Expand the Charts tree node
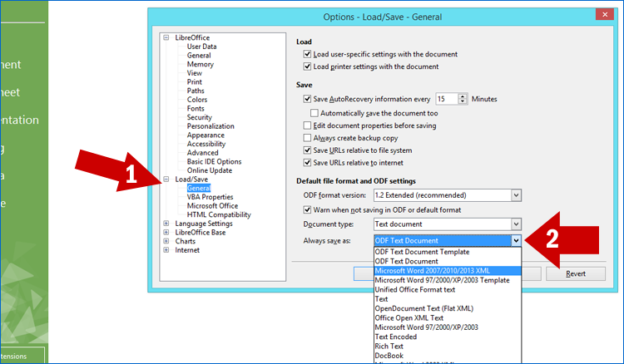The width and height of the screenshot is (624, 364). pos(167,242)
